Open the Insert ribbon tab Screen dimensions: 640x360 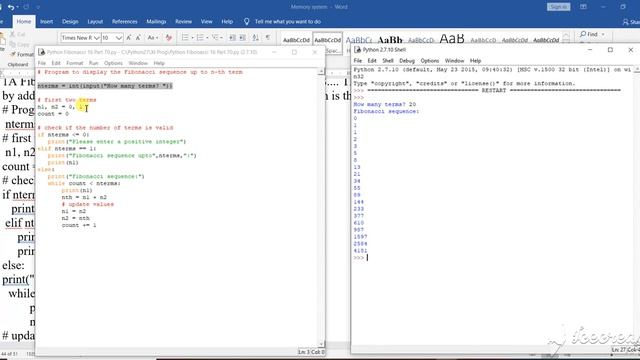click(x=47, y=22)
